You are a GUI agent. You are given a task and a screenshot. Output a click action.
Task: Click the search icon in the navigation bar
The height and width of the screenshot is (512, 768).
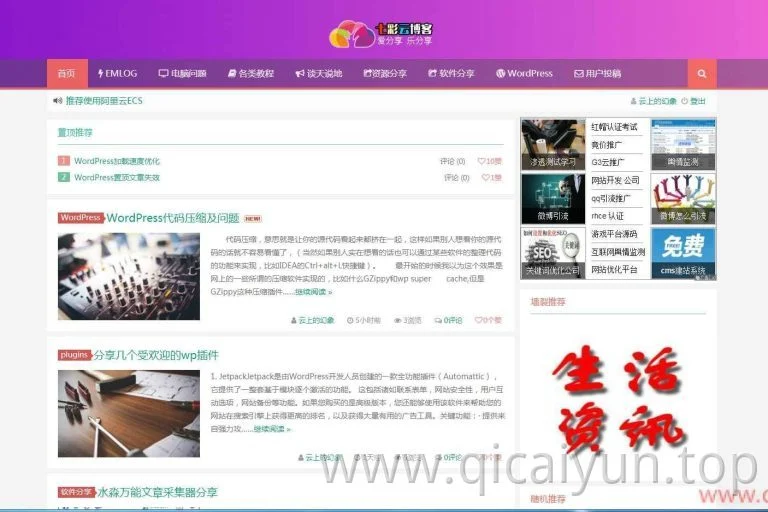coord(702,73)
